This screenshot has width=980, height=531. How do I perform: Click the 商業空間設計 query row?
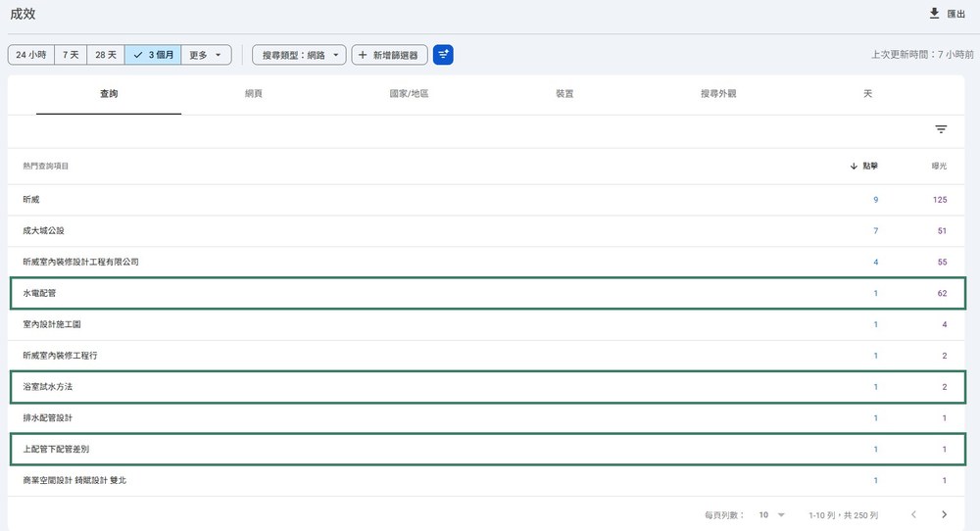[486, 480]
